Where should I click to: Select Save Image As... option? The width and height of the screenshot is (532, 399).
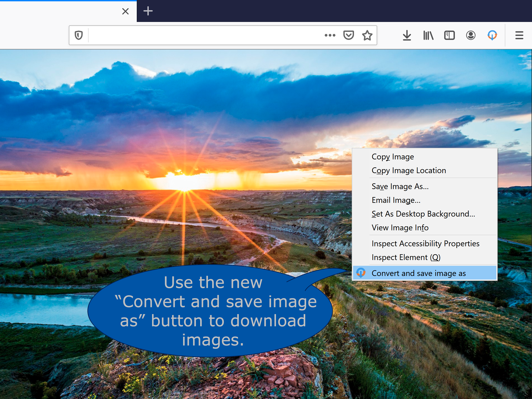pos(400,186)
